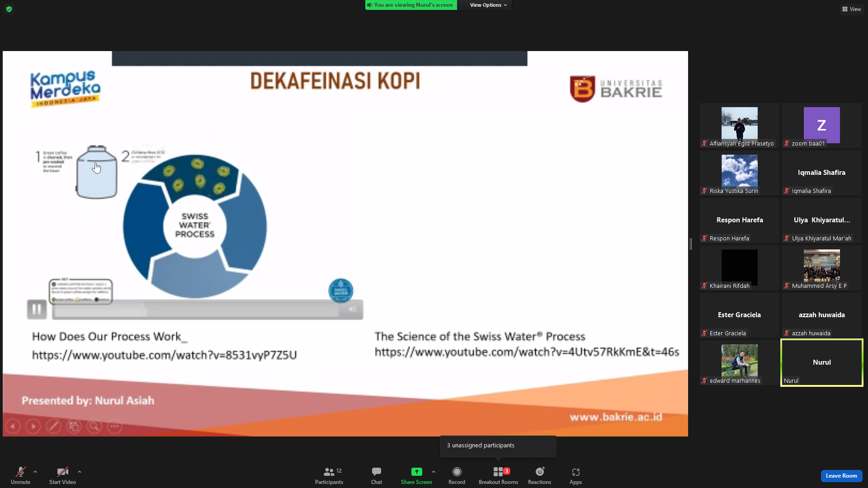Click the Kampus Merdeka logo
The height and width of the screenshot is (488, 868).
coord(66,88)
